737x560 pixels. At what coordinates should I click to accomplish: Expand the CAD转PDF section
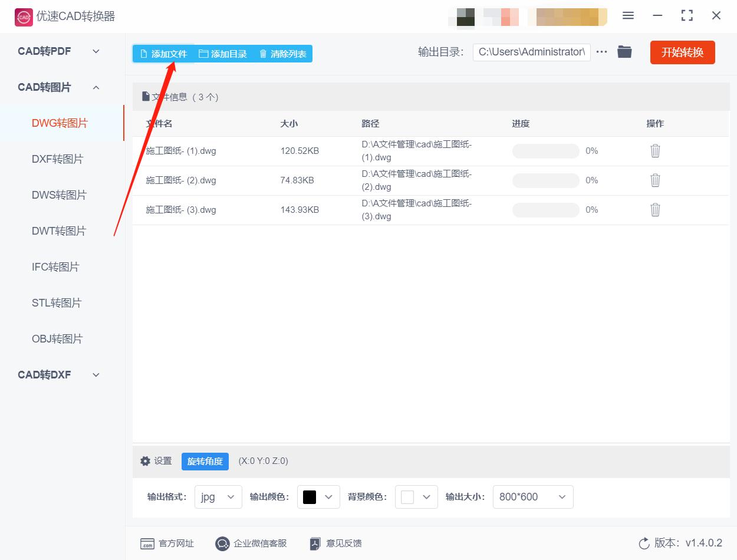tap(96, 51)
